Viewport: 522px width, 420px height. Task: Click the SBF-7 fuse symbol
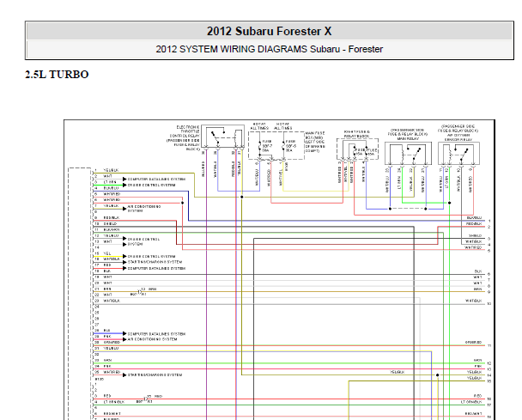point(260,145)
